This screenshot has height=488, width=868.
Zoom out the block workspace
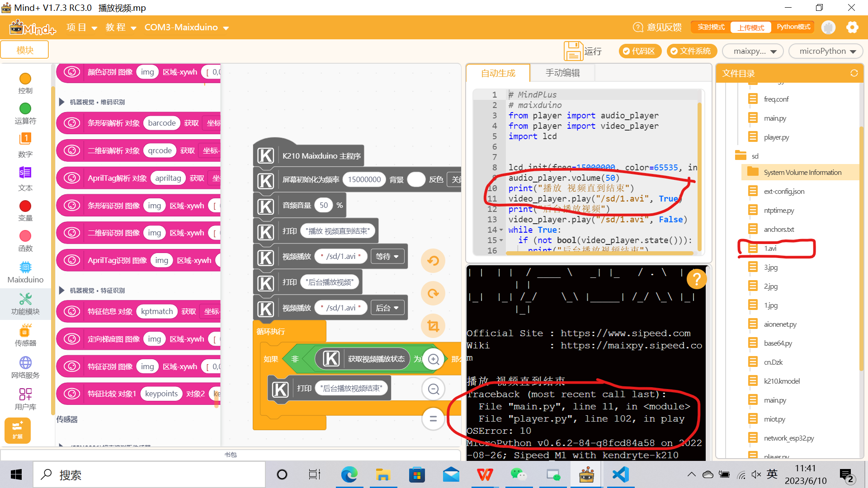coord(433,389)
